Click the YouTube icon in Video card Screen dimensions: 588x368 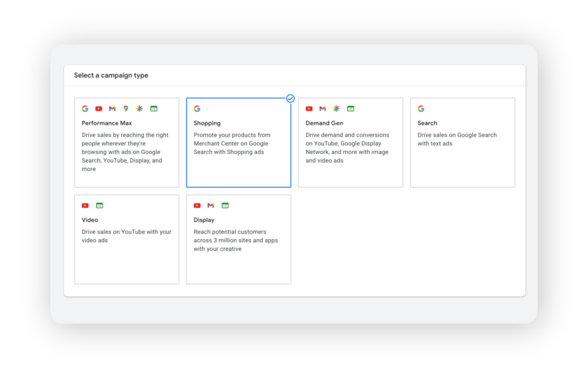[85, 205]
